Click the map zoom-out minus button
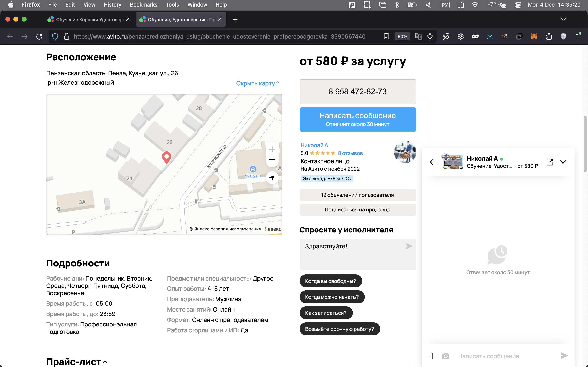 [x=272, y=160]
